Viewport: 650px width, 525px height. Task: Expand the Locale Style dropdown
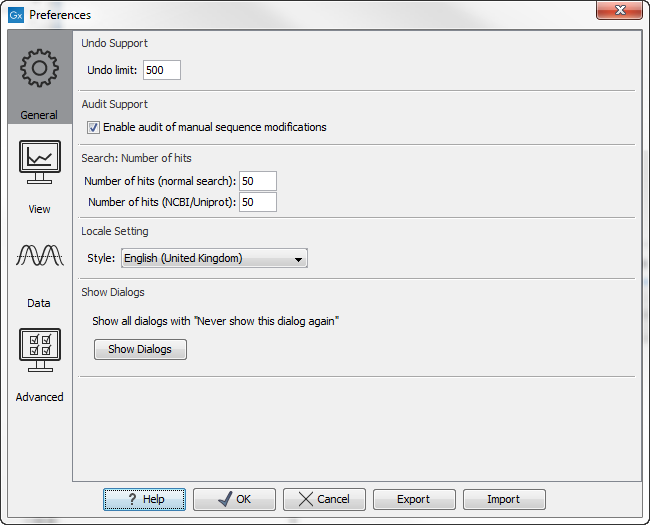click(214, 258)
